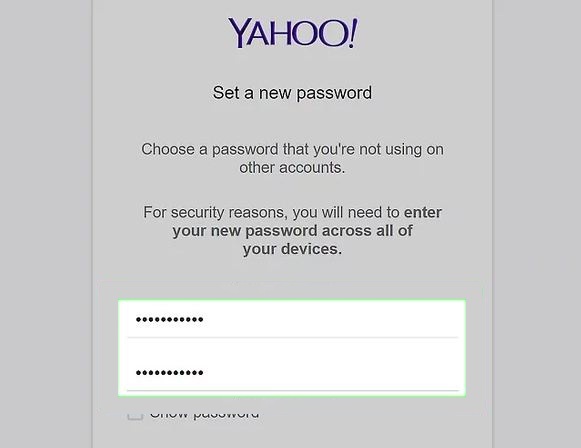Click the bold "your devices." text
Screen dimensions: 581x448
292,249
